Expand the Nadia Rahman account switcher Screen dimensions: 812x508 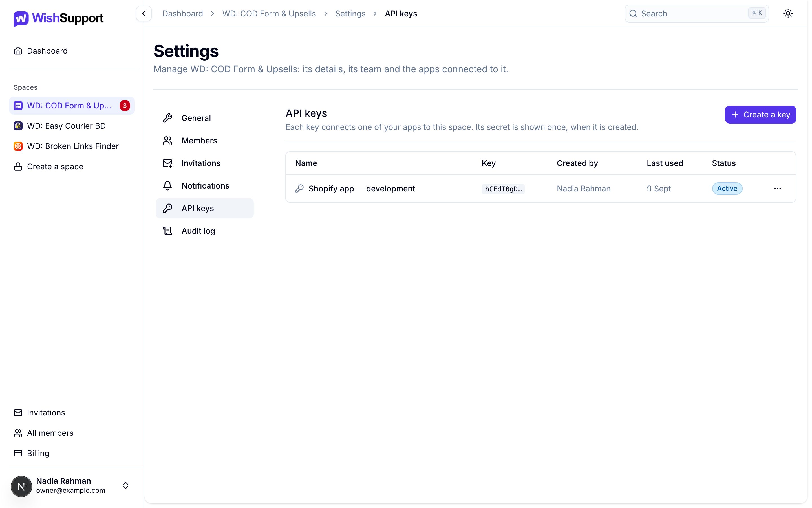tap(125, 485)
